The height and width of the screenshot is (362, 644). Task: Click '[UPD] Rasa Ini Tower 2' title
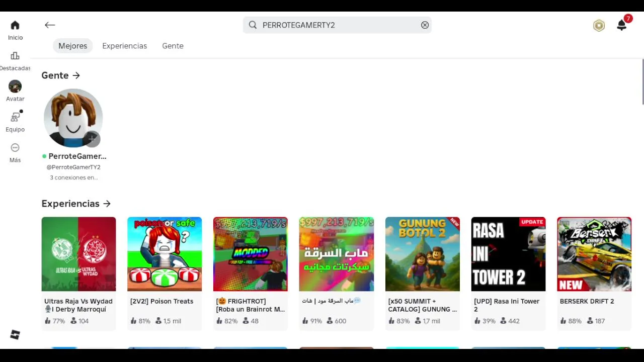tap(507, 305)
